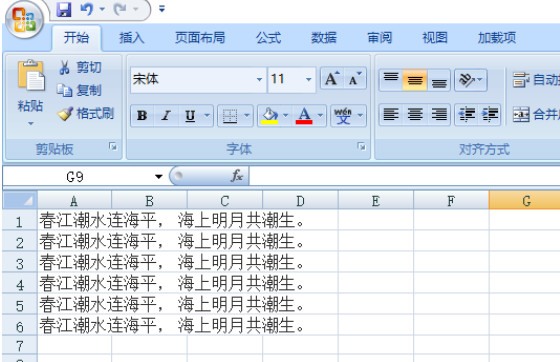Click the poem text in row 6

[171, 325]
